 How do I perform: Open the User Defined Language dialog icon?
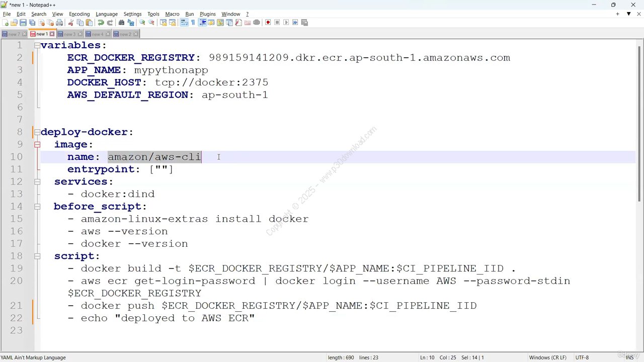[x=211, y=22]
